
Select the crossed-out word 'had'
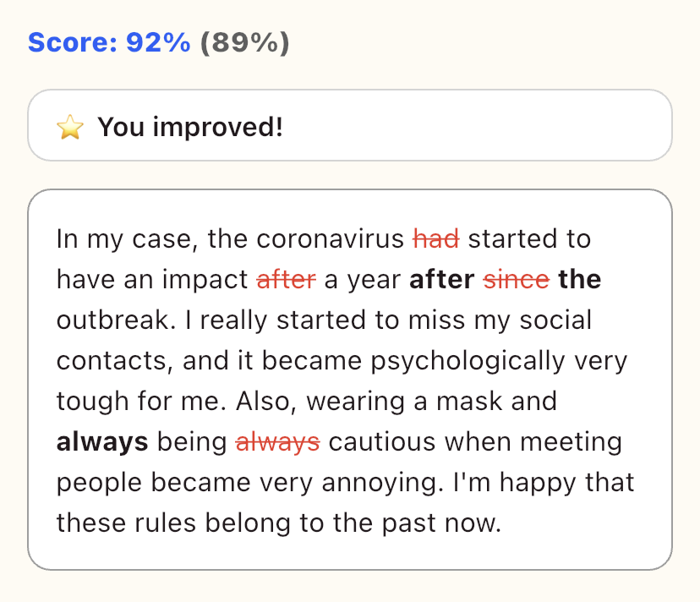437,238
